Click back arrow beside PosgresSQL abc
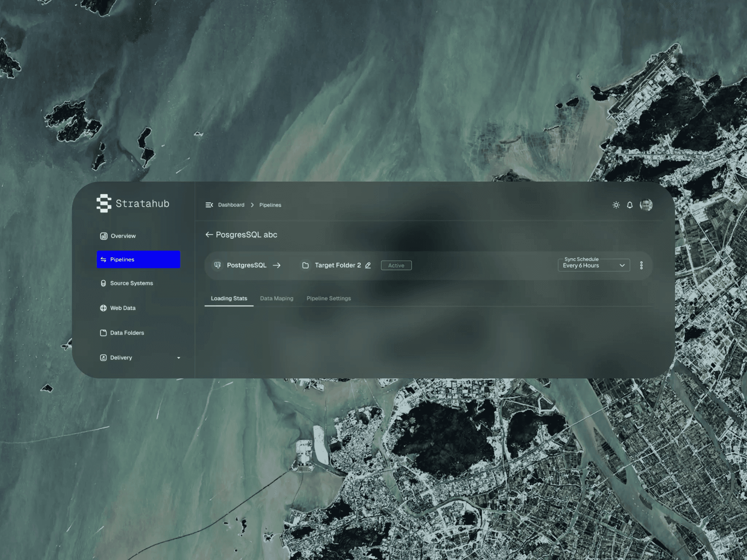 209,234
